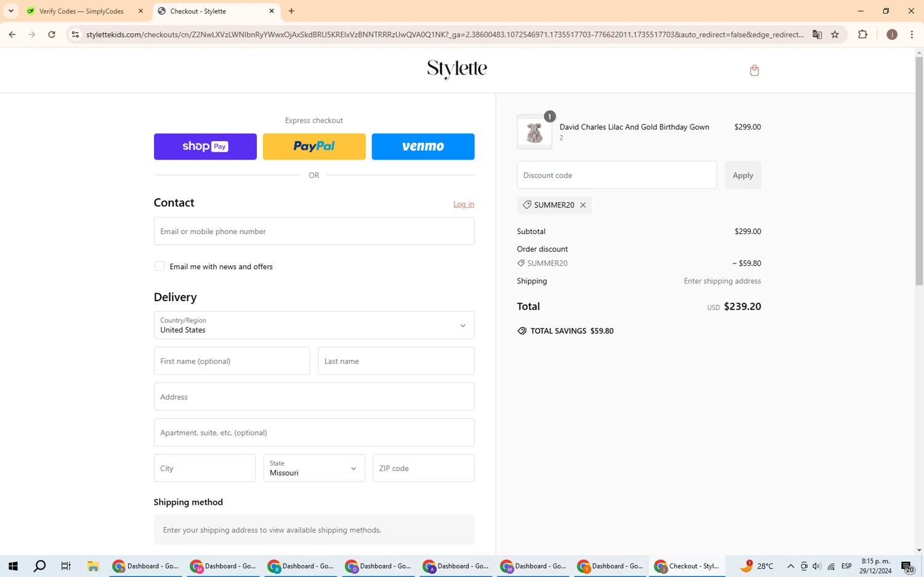Open Checkout - Stylette taskbar window
This screenshot has width=924, height=577.
pos(687,566)
